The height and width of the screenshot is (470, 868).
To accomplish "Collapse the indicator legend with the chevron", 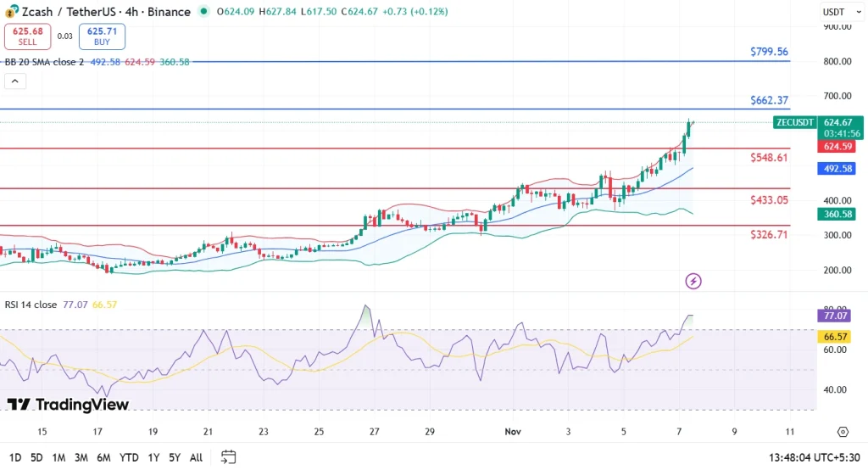I will point(15,81).
